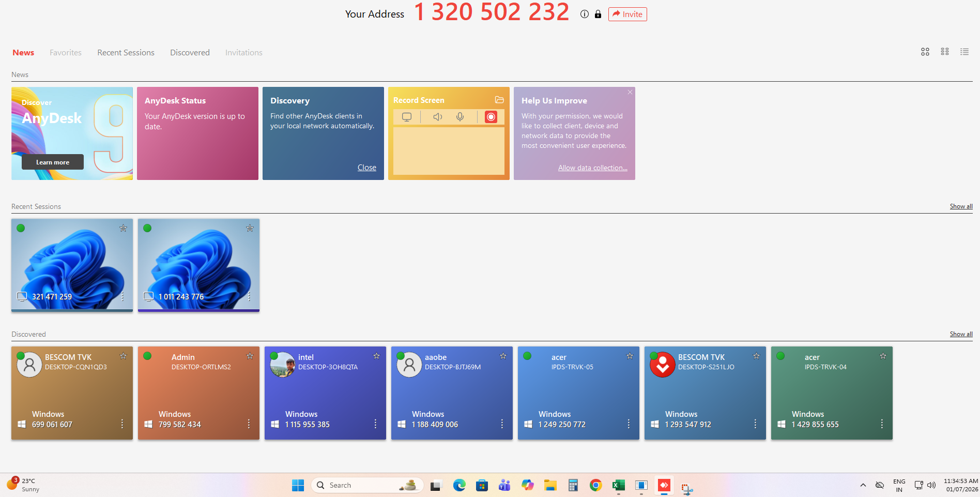Open more options for 1 249 250 772
This screenshot has height=497, width=980.
tap(629, 424)
